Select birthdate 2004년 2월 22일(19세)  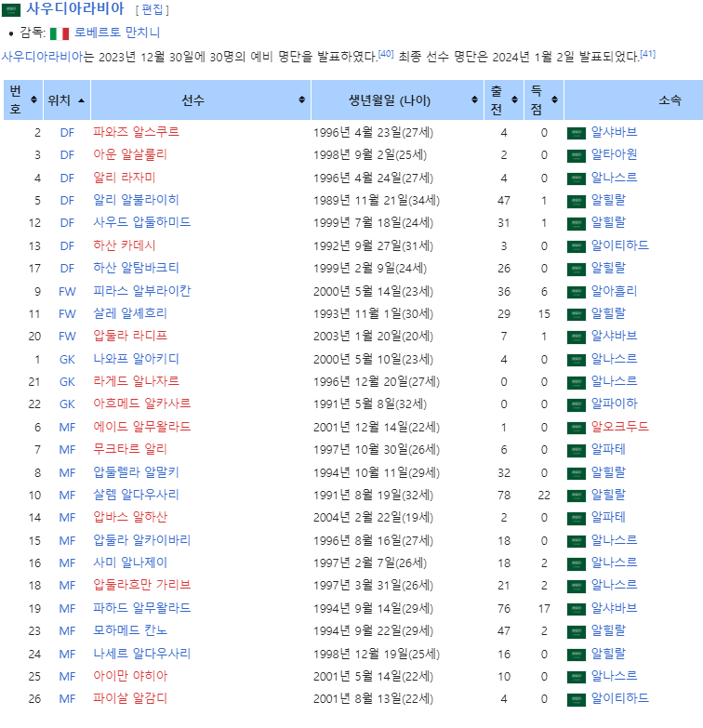(x=373, y=518)
